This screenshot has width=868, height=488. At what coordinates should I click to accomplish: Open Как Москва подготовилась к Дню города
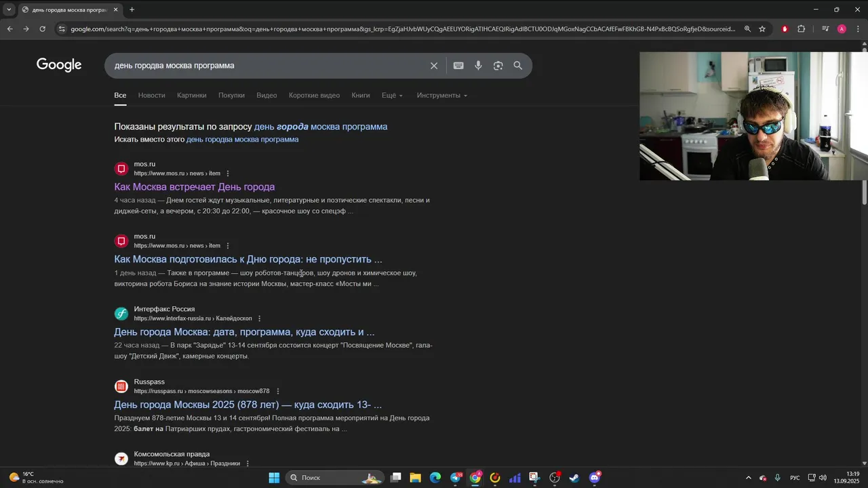pyautogui.click(x=248, y=260)
